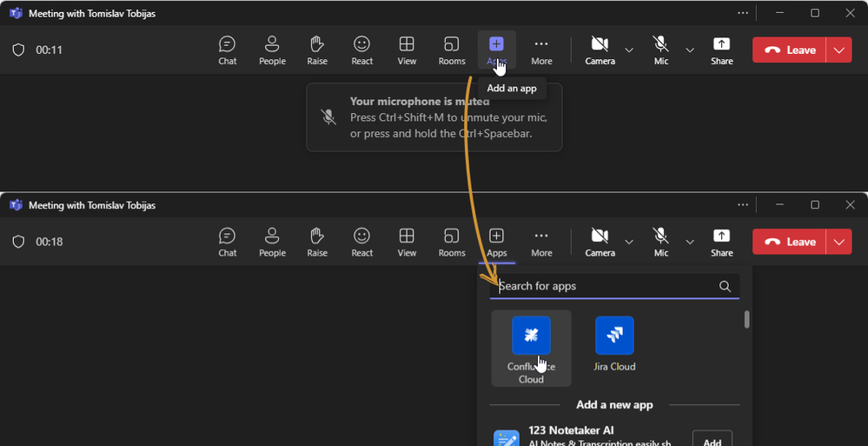868x446 pixels.
Task: Open People panel in upper meeting window
Action: [x=272, y=50]
